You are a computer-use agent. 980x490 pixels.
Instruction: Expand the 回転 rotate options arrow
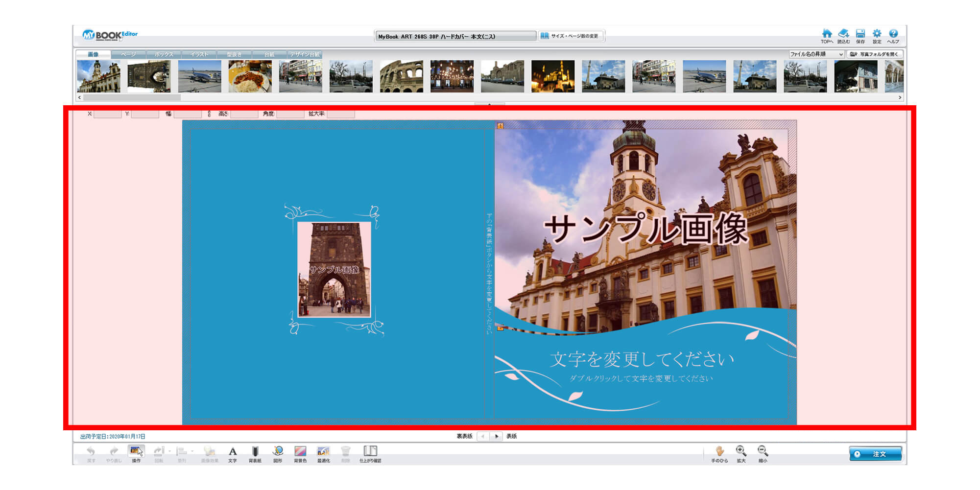click(x=169, y=451)
